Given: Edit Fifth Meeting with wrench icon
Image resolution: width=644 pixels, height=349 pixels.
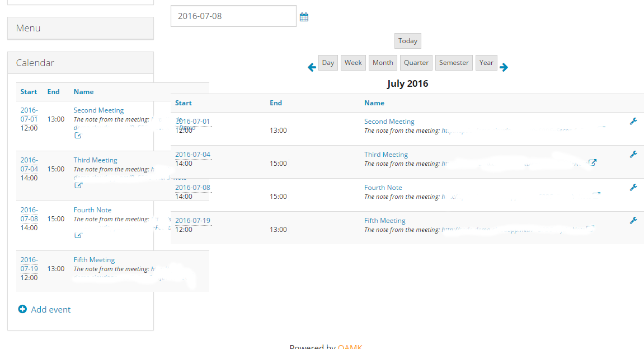Looking at the screenshot, I should click(633, 220).
